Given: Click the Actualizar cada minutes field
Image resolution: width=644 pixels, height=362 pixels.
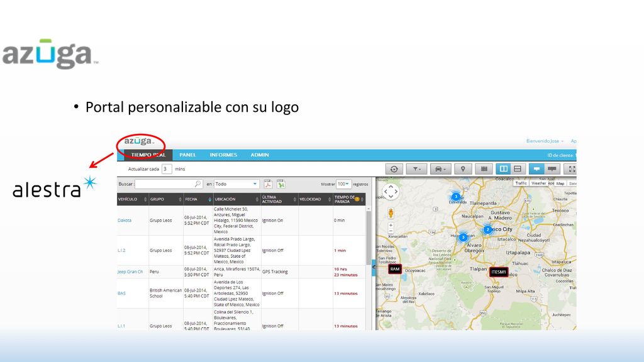Looking at the screenshot, I should (166, 168).
